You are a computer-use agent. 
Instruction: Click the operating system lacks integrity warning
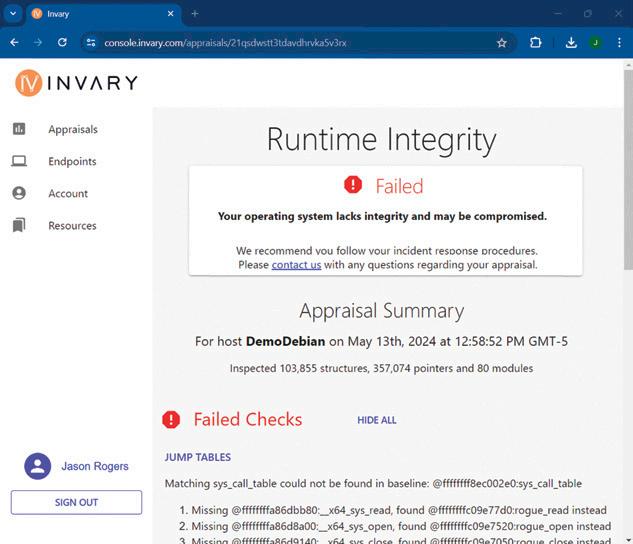(x=382, y=217)
